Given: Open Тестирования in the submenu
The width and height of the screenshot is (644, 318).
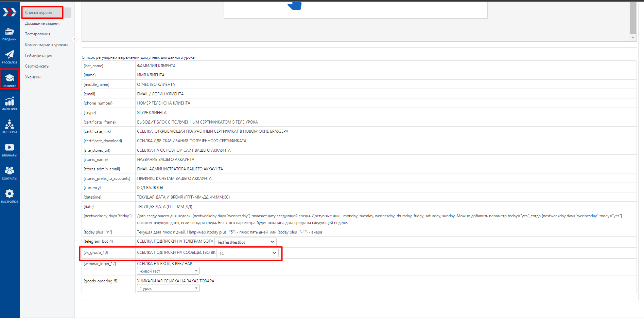Looking at the screenshot, I should 38,34.
